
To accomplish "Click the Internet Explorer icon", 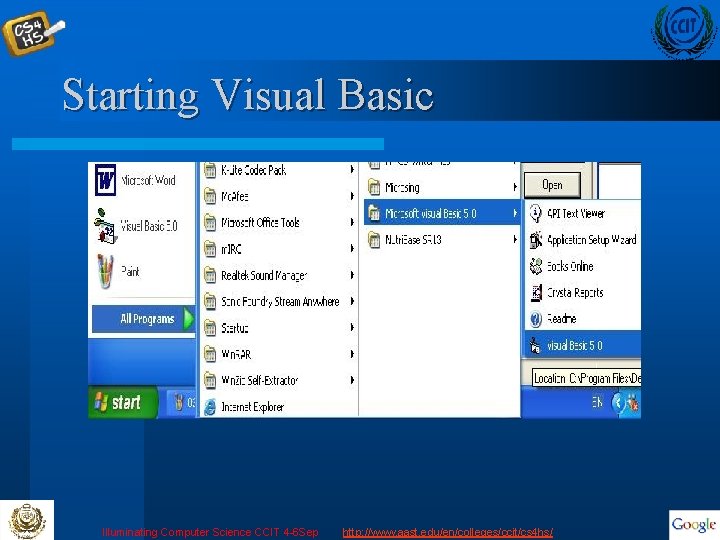I will pos(210,407).
